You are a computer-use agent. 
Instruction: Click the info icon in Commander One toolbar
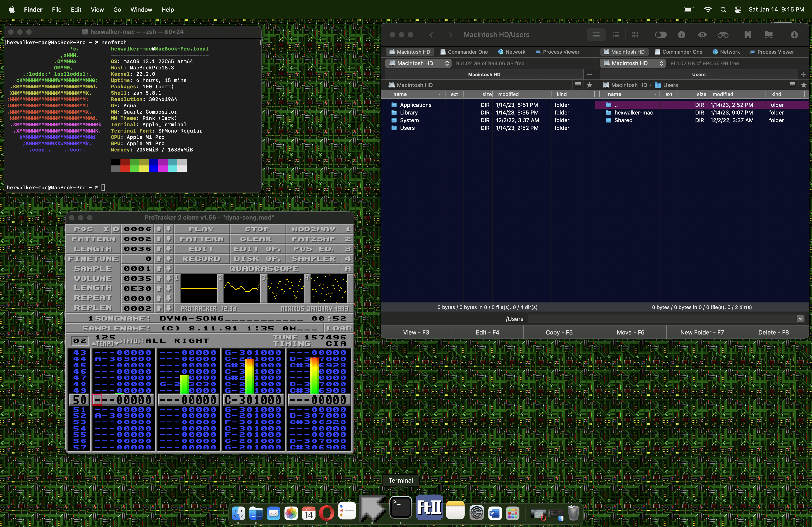point(681,35)
